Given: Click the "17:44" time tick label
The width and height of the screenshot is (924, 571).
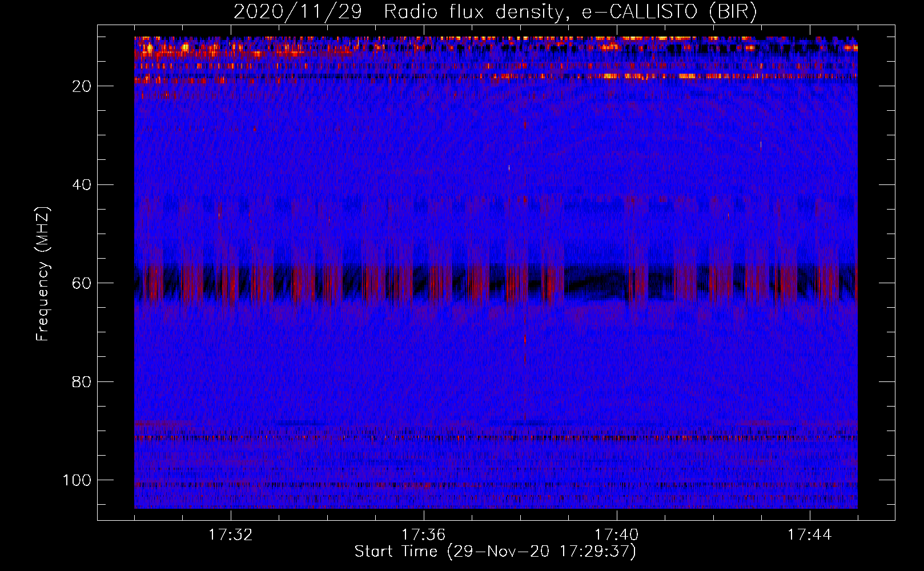Looking at the screenshot, I should (x=810, y=535).
